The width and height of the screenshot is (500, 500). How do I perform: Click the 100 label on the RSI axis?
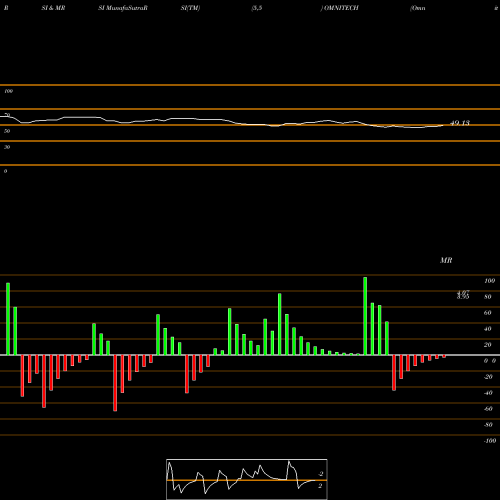pos(8,91)
